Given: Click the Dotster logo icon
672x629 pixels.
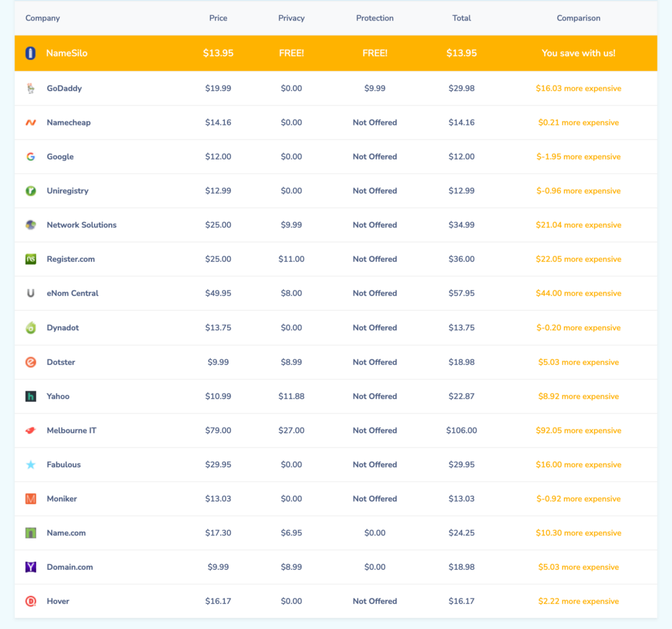Looking at the screenshot, I should click(x=30, y=362).
